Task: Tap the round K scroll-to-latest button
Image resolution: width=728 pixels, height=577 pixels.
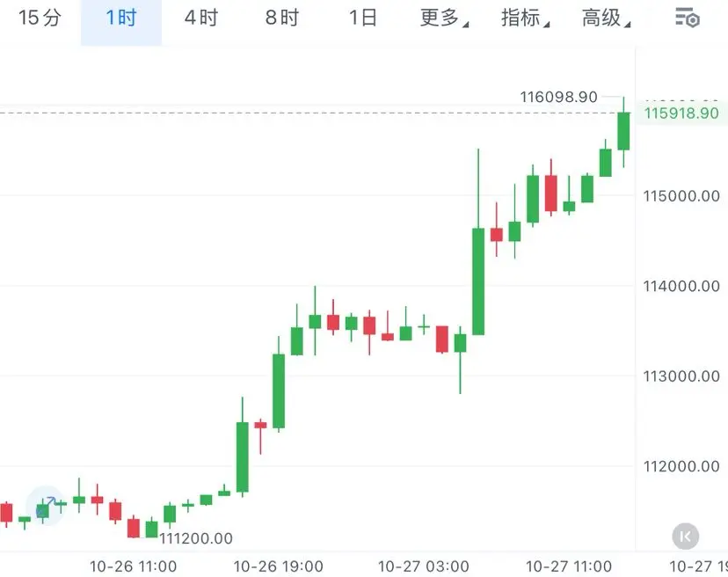Action: [x=685, y=537]
